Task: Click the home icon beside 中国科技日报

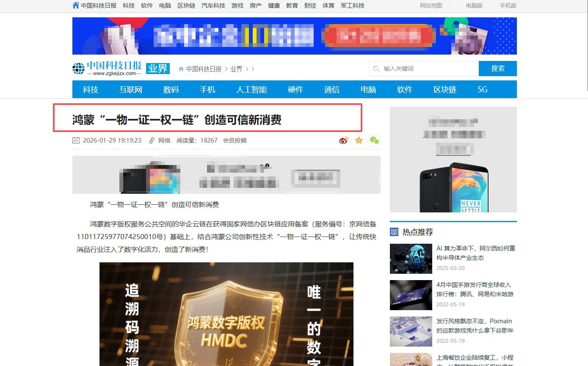Action: (x=76, y=6)
